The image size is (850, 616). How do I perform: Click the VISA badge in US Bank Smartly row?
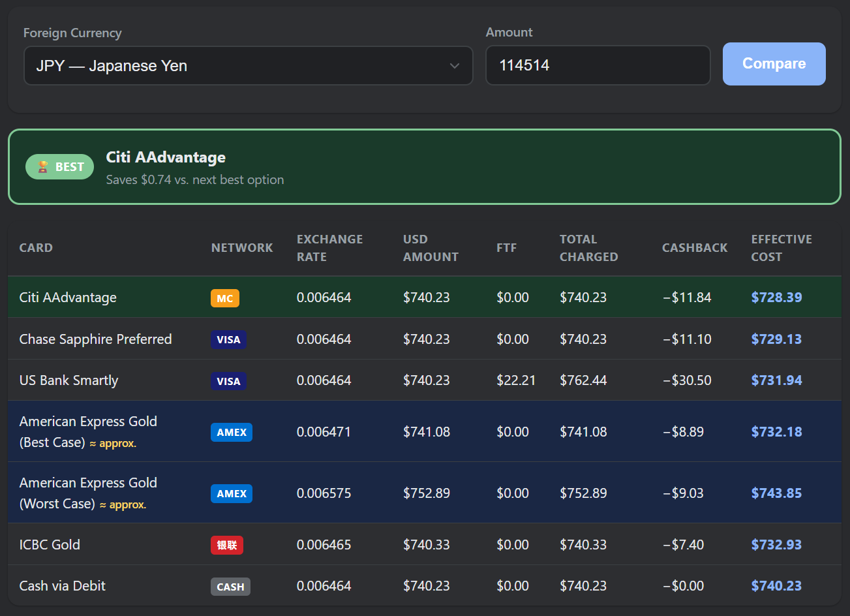pos(228,381)
